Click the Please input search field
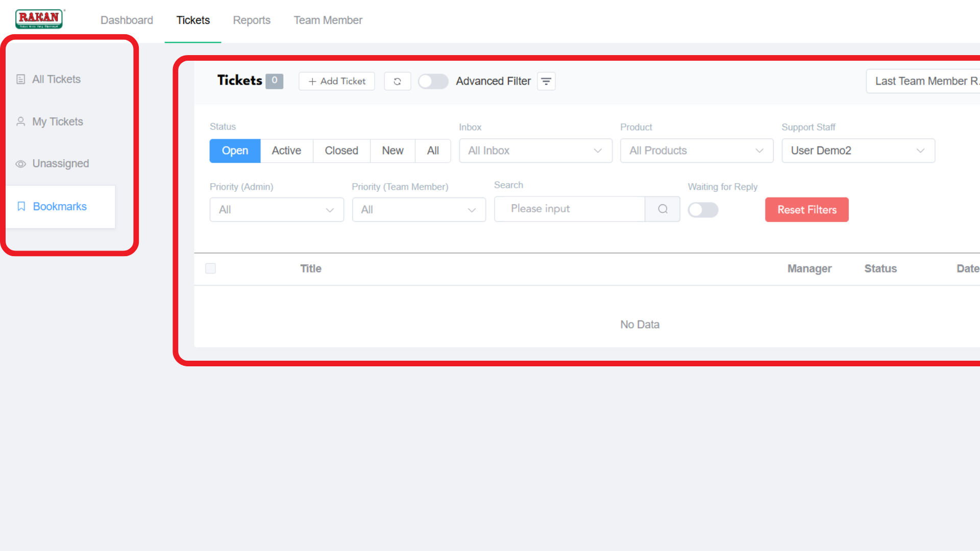 click(x=570, y=209)
